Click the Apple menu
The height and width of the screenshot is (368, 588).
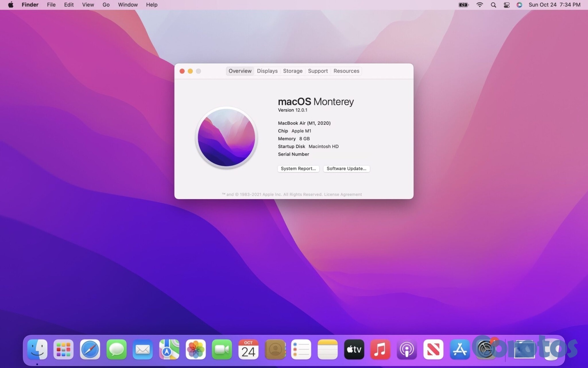point(10,5)
